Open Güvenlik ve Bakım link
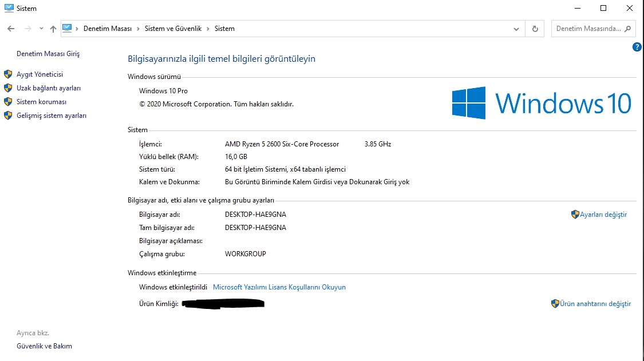Viewport: 644px width, 361px height. point(44,346)
